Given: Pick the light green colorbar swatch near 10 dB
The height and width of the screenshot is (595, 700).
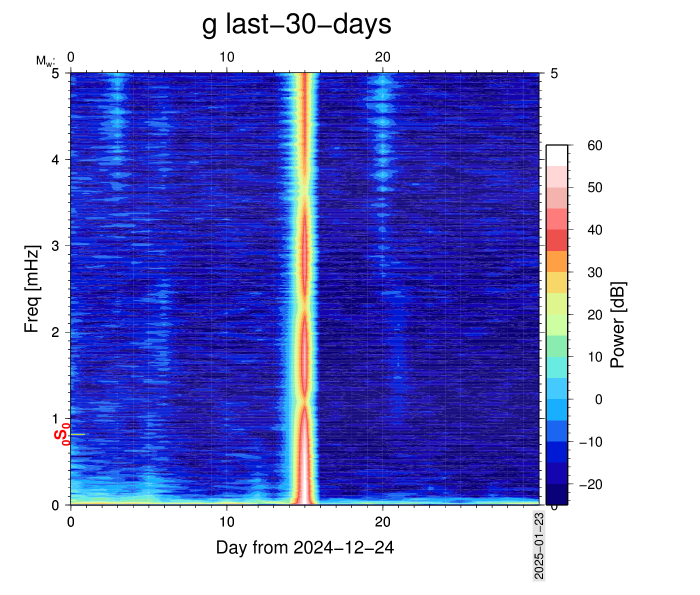Looking at the screenshot, I should click(556, 346).
